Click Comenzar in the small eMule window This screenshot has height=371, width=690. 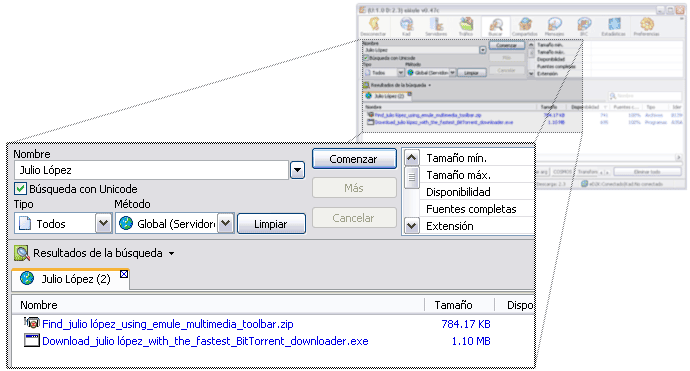click(506, 45)
